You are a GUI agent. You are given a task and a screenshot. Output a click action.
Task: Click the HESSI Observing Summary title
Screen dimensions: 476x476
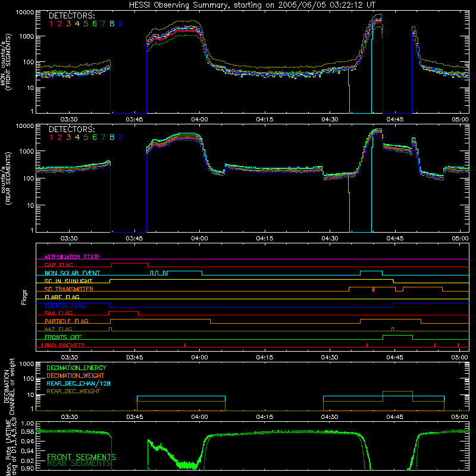click(252, 5)
